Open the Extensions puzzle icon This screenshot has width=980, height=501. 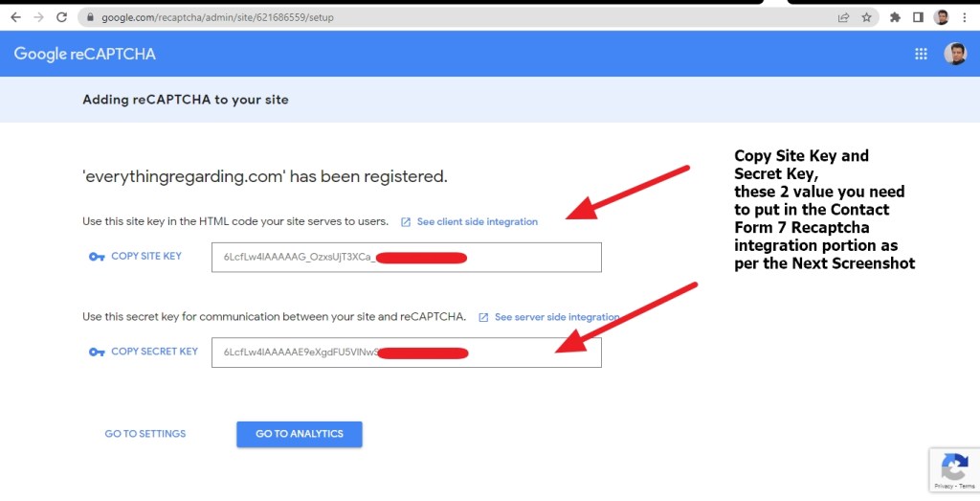coord(896,17)
